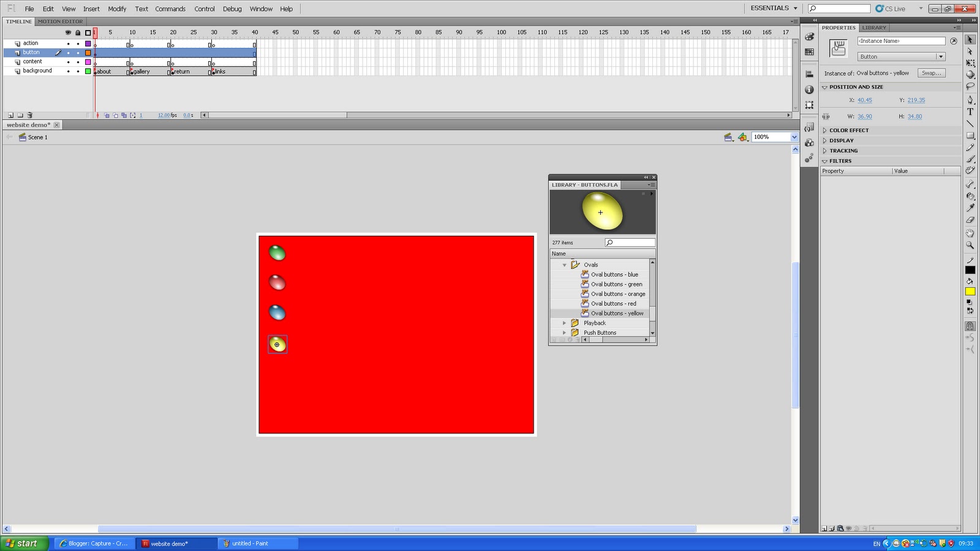Image resolution: width=980 pixels, height=551 pixels.
Task: Select the Pen tool
Action: [970, 100]
